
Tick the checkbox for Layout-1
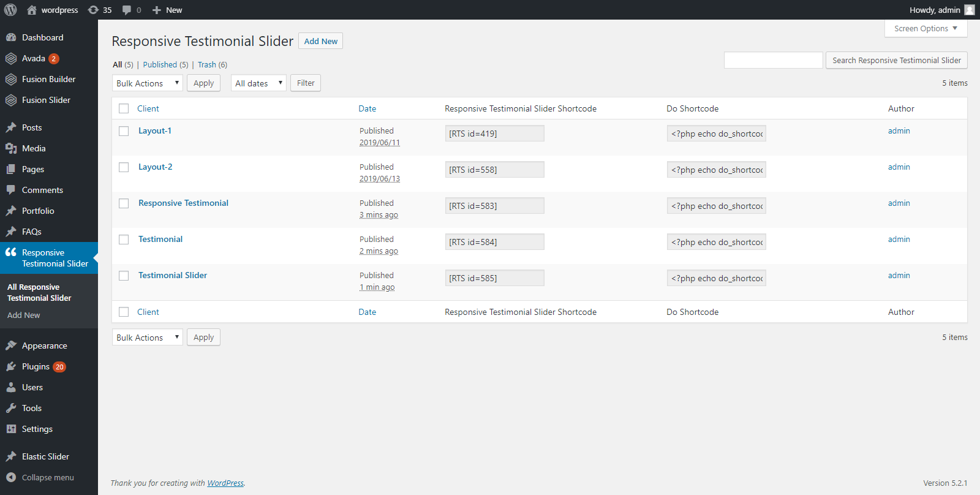click(124, 131)
